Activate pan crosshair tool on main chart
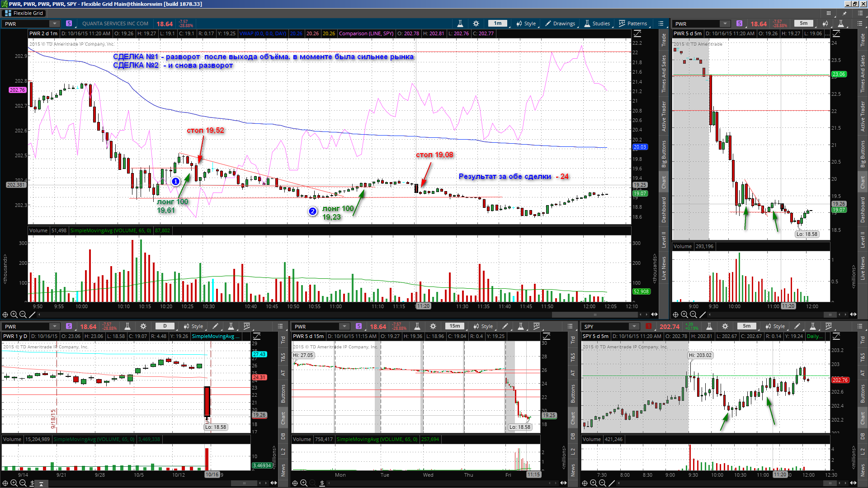This screenshot has width=868, height=488. tap(5, 314)
